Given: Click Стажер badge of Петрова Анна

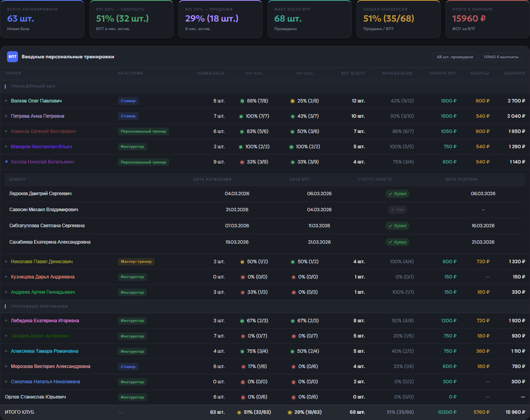Looking at the screenshot, I should (128, 116).
